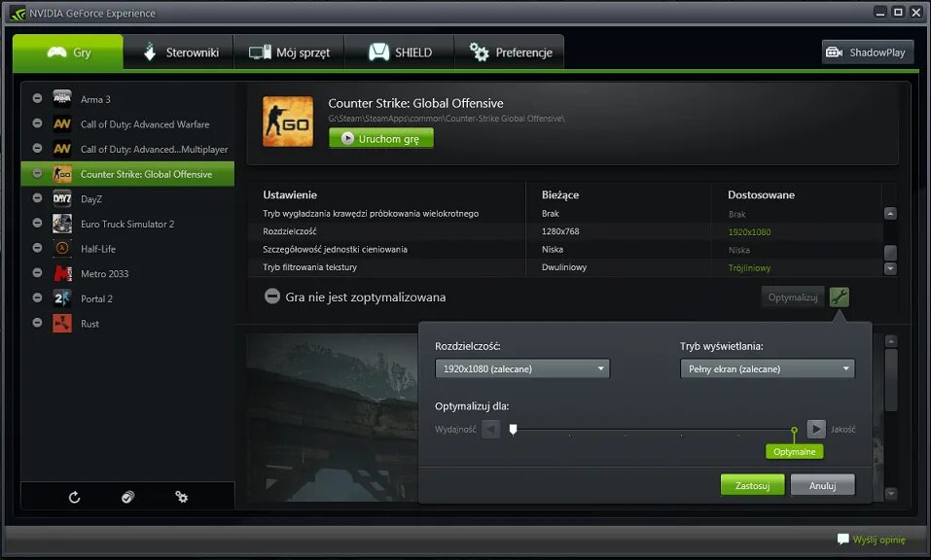Click the game preview screenshot
The height and width of the screenshot is (560, 931).
pyautogui.click(x=333, y=418)
